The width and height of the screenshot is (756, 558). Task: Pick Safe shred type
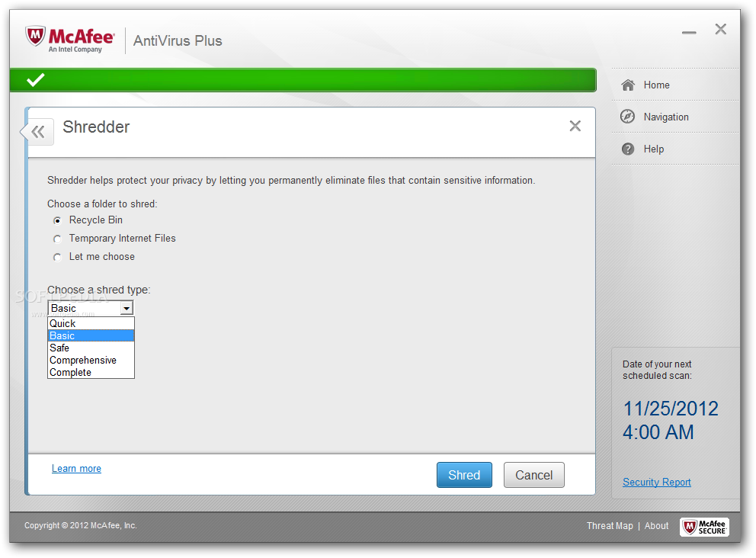91,348
